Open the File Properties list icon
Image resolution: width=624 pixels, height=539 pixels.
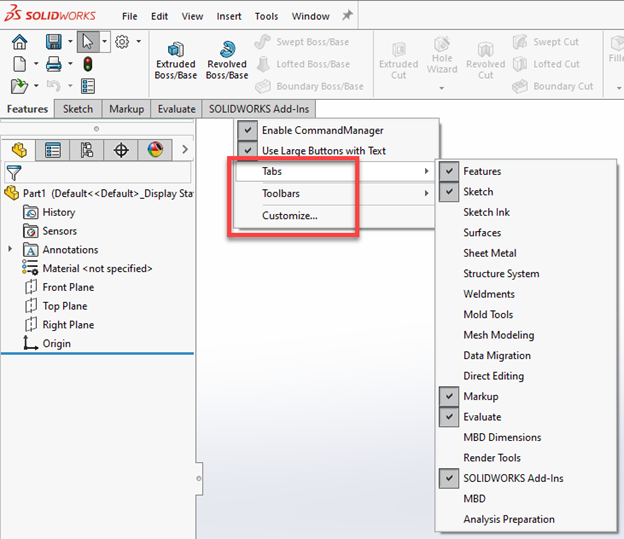[88, 86]
